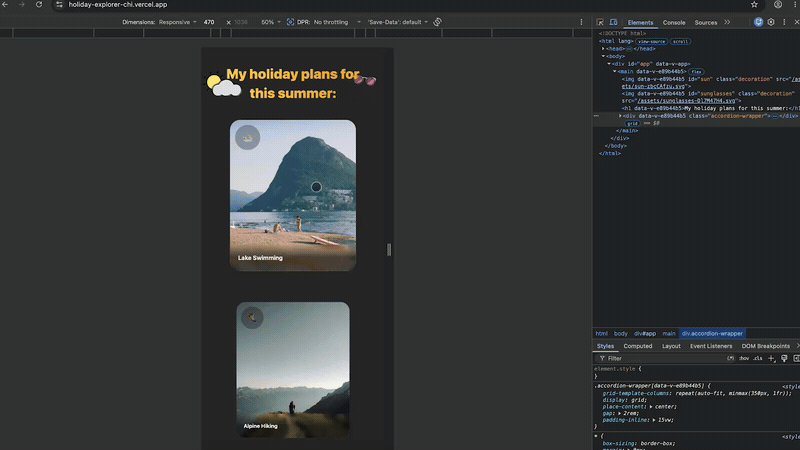Click the browser forward arrow
Viewport: 800px width, 450px height.
point(21,5)
